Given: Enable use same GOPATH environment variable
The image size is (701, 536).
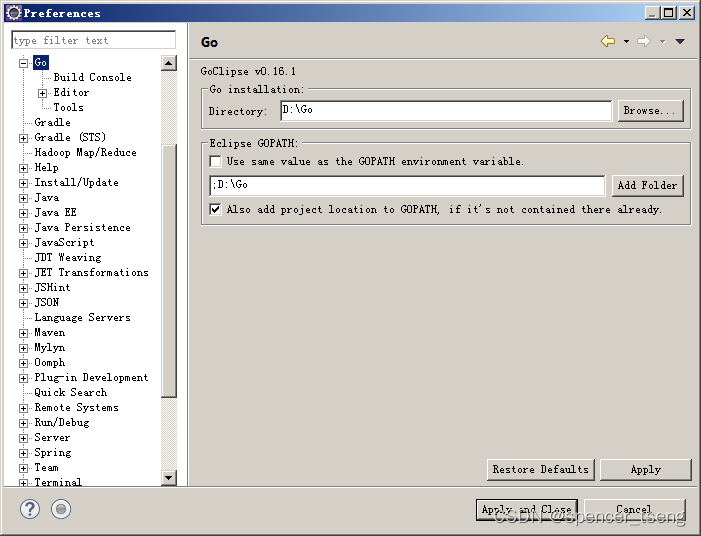Looking at the screenshot, I should 215,161.
